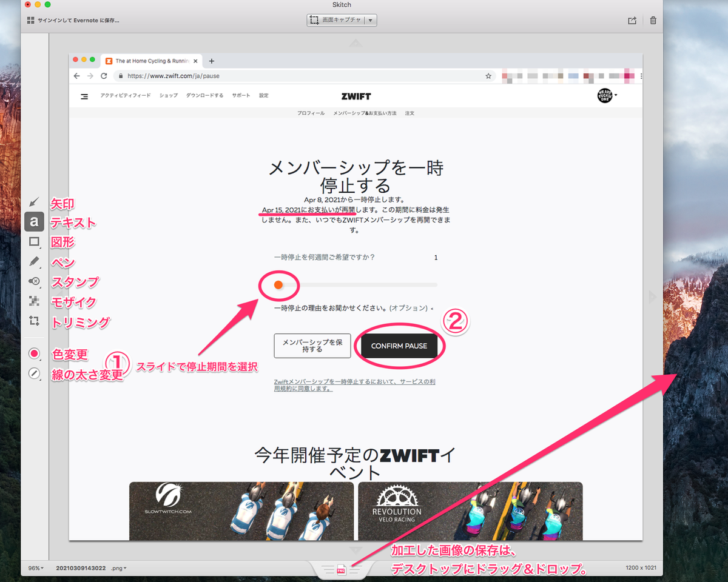
Task: Select the pen (ペン) tool
Action: point(34,261)
